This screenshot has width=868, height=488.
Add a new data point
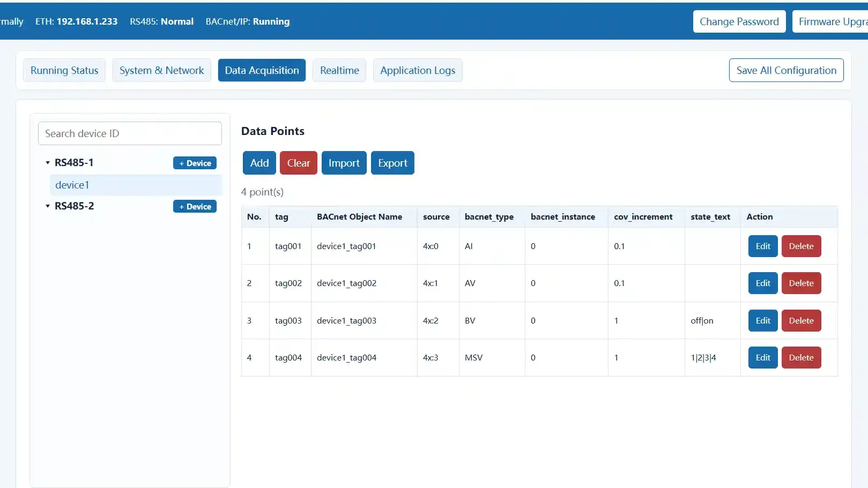click(x=259, y=163)
